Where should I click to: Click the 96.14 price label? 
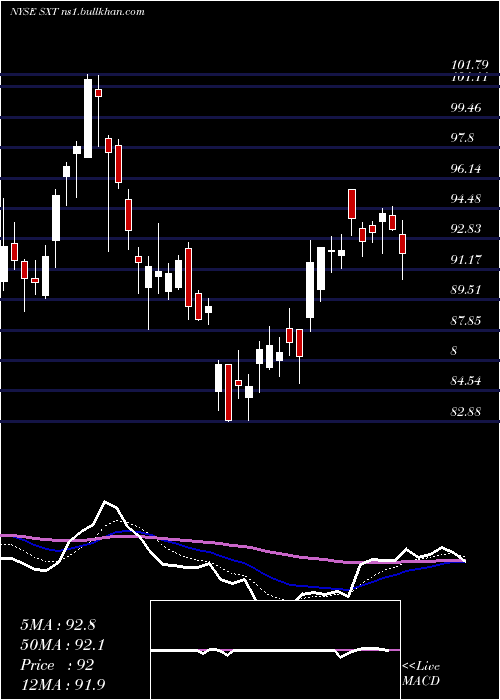466,169
